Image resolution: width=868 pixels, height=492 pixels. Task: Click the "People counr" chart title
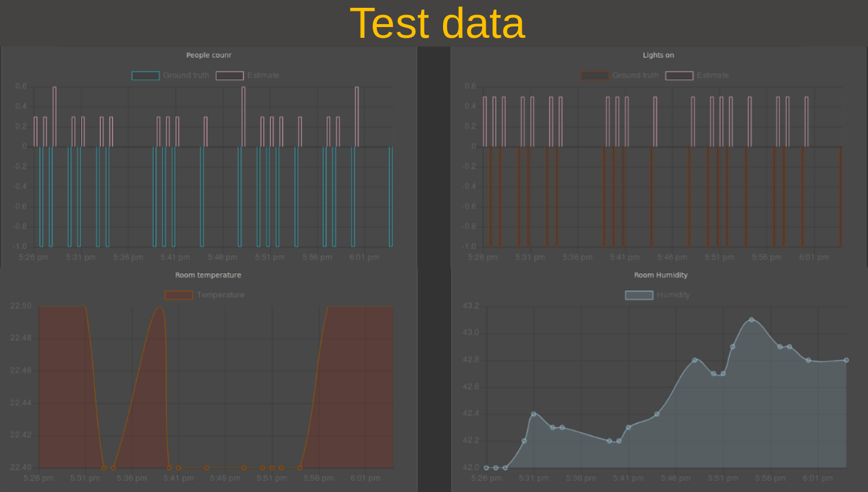pos(209,55)
